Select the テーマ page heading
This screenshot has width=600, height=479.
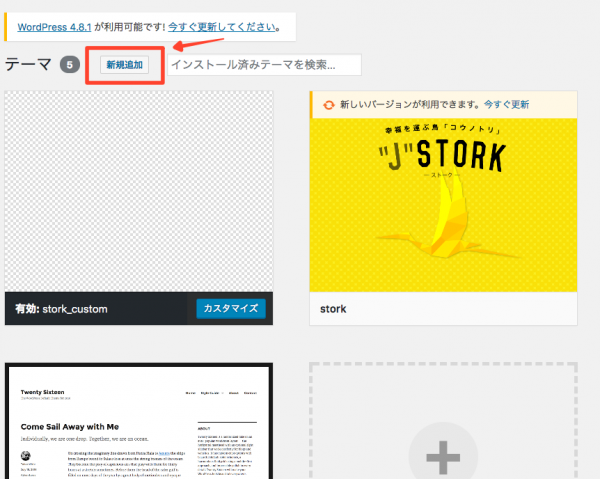tap(28, 64)
